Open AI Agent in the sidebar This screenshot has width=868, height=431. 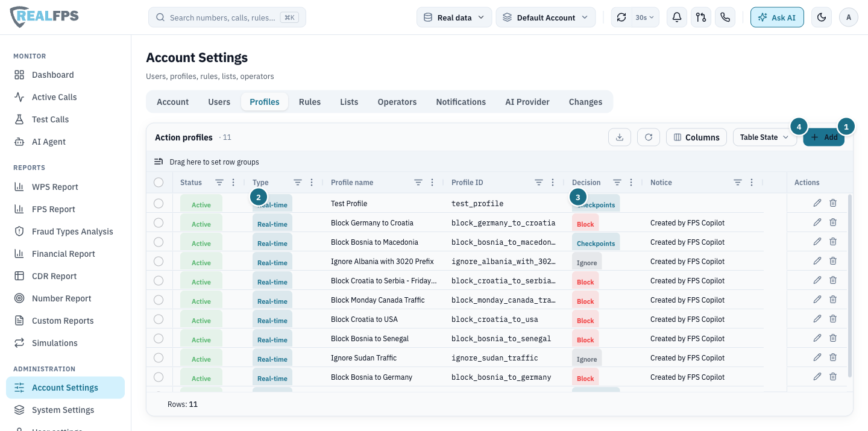pos(65,142)
